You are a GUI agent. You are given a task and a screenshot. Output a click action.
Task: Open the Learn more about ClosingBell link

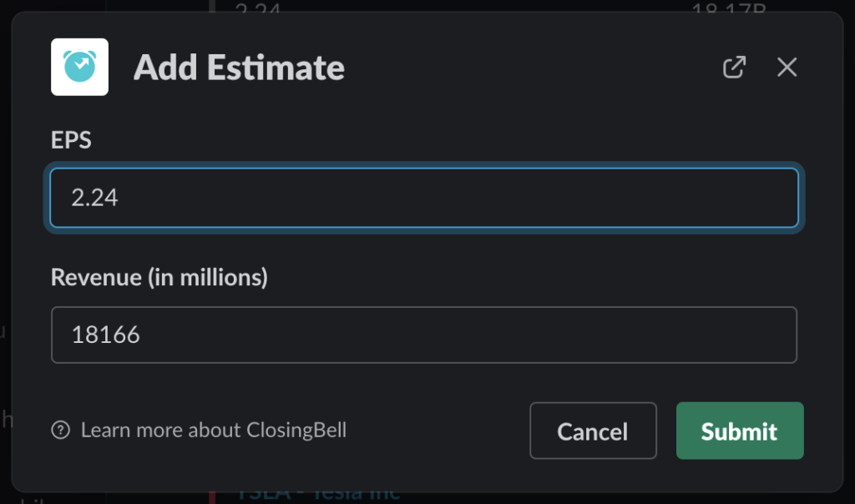coord(214,430)
